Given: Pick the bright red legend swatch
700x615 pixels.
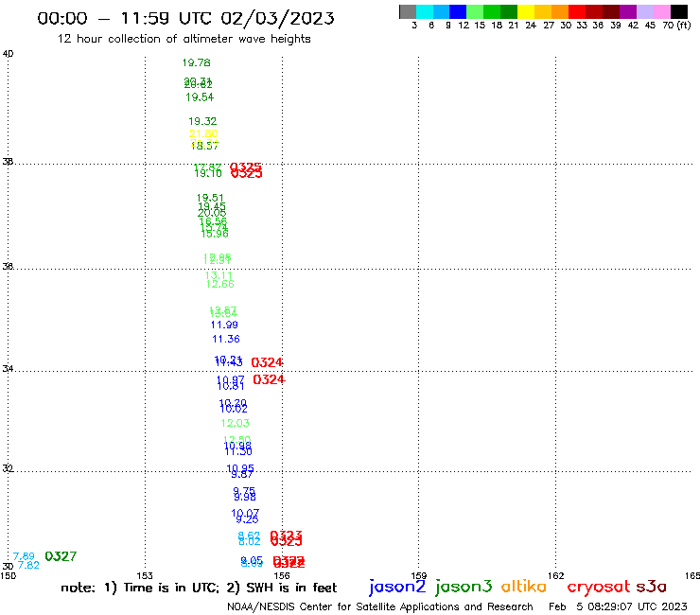Looking at the screenshot, I should (x=577, y=11).
